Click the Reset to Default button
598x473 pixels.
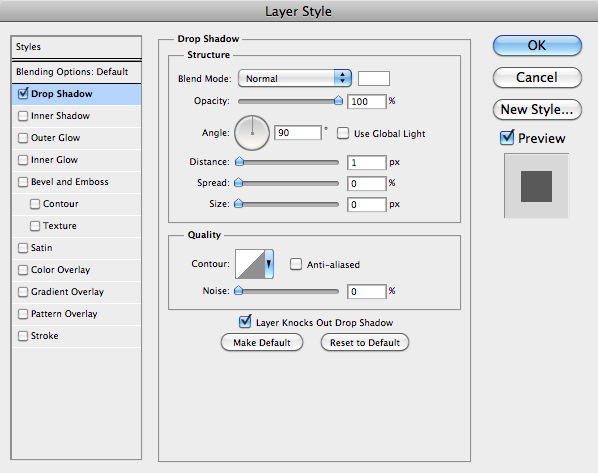(x=365, y=343)
